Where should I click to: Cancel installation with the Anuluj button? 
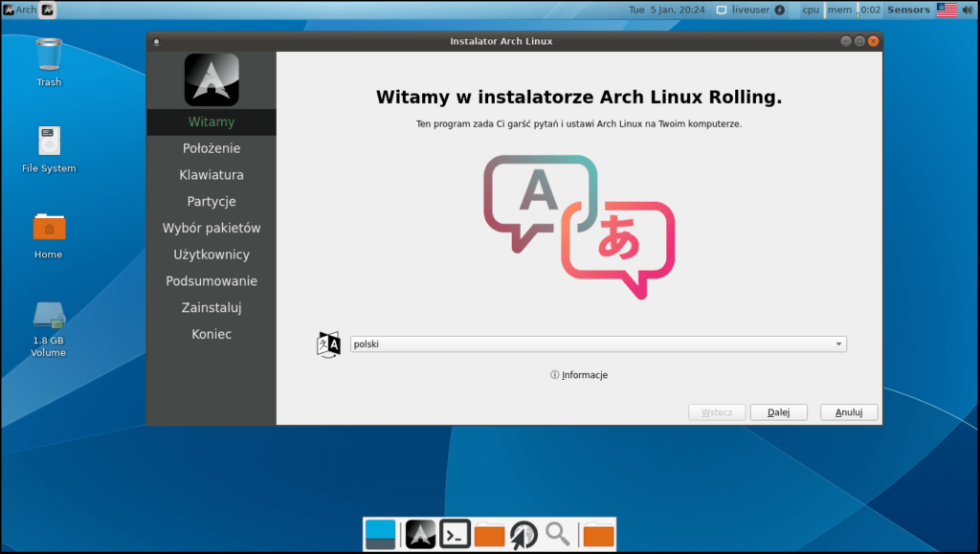click(849, 412)
